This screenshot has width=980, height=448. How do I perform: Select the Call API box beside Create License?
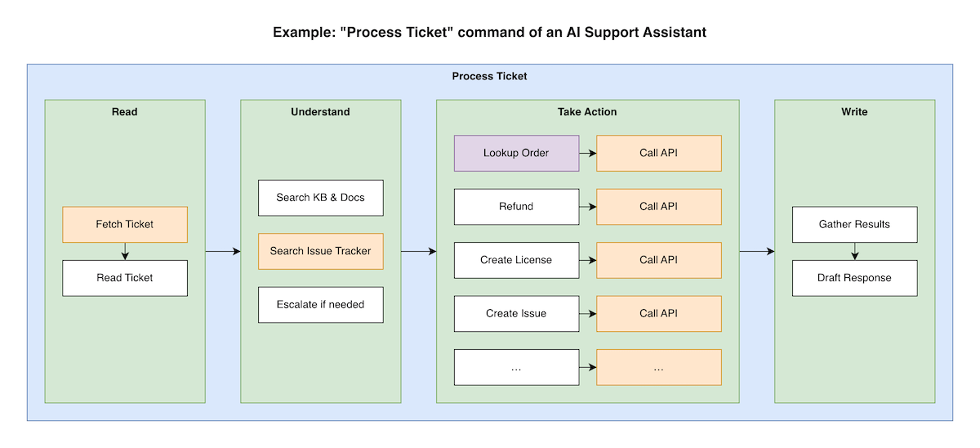pos(658,260)
